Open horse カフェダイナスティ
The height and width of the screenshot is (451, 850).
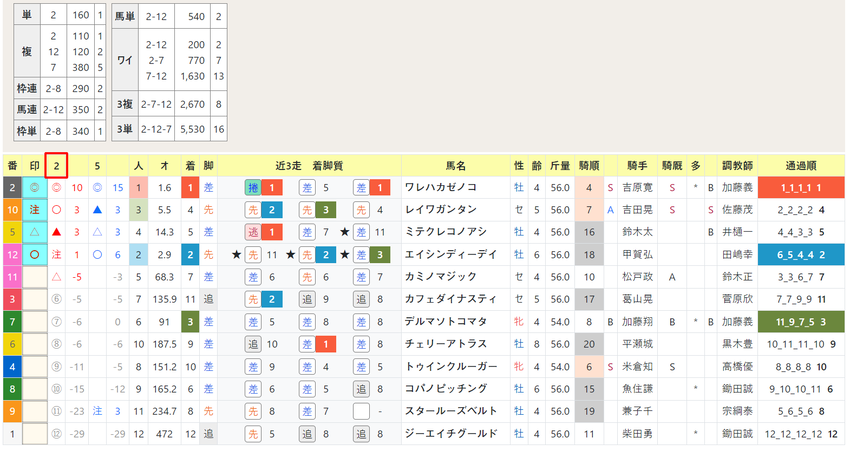click(450, 299)
